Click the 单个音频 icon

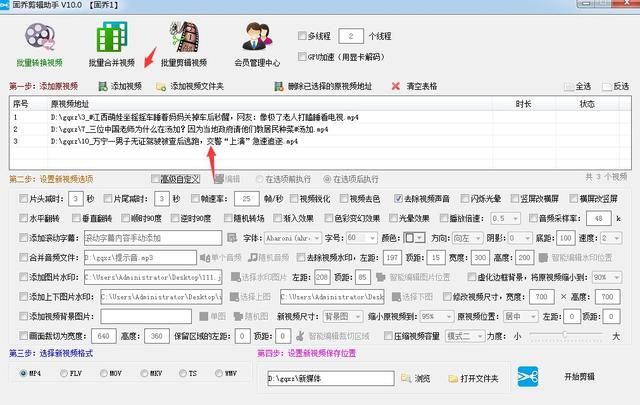pyautogui.click(x=205, y=257)
